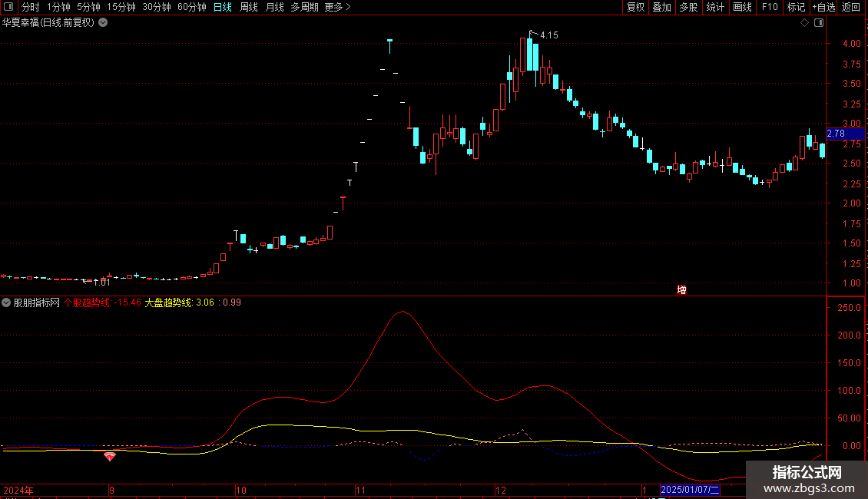This screenshot has width=868, height=499.
Task: Click the 个股趋势线 value label
Action: click(102, 302)
